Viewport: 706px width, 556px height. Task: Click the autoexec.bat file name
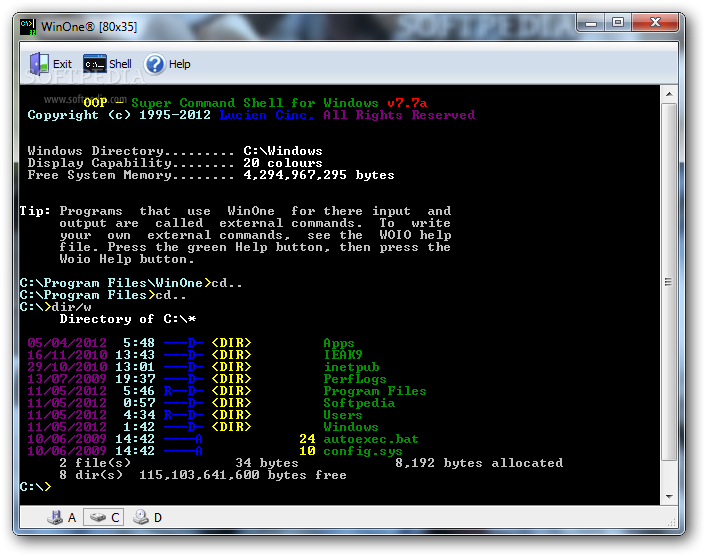371,439
